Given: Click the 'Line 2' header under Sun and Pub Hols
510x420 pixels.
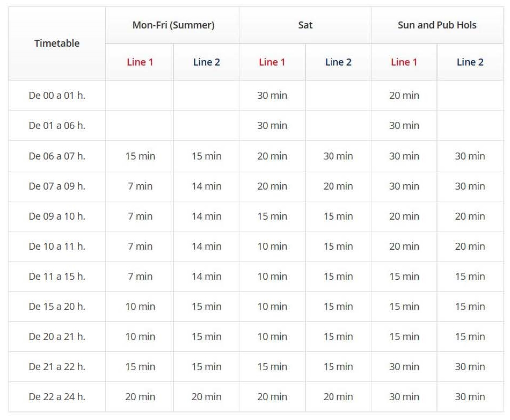Looking at the screenshot, I should point(470,62).
